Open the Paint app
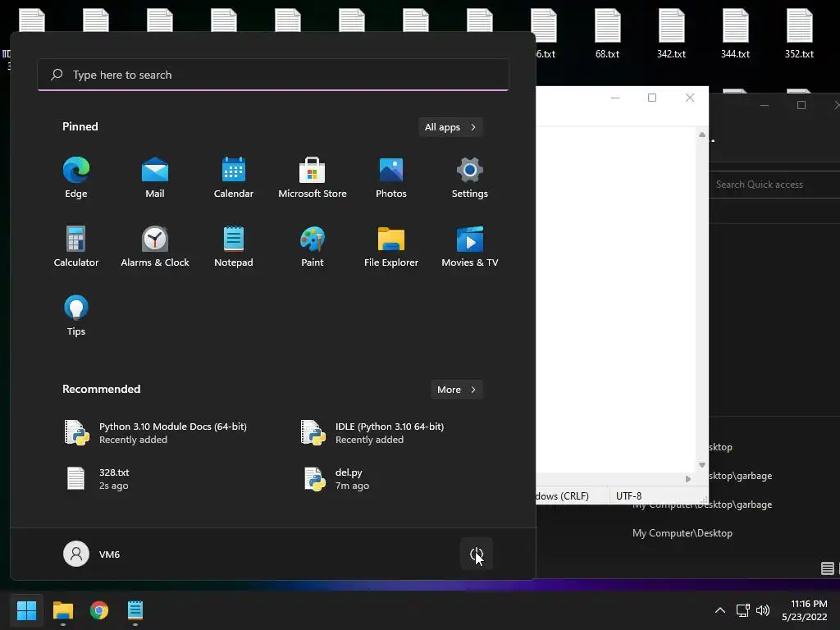Viewport: 840px width, 630px height. [x=313, y=246]
